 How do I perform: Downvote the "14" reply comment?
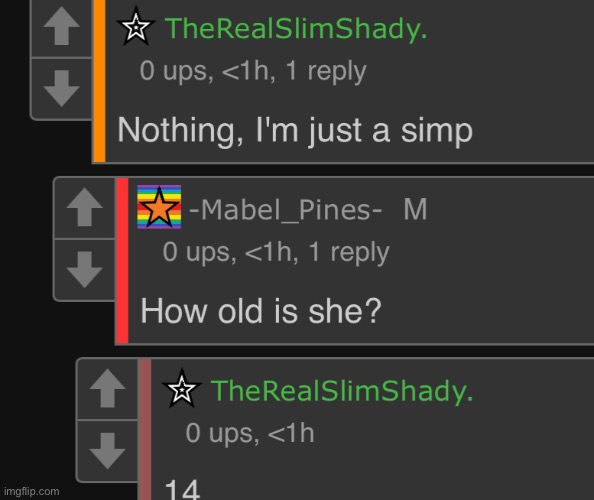coord(108,451)
